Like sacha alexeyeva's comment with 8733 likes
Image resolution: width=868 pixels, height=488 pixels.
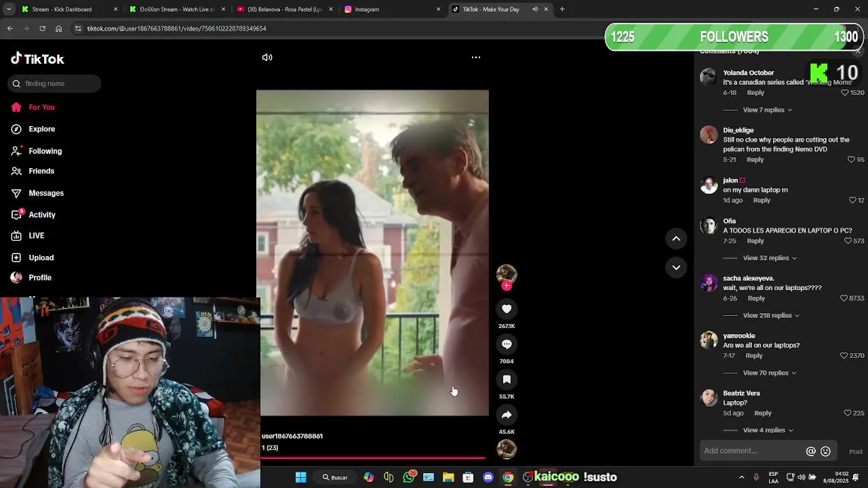pos(844,298)
